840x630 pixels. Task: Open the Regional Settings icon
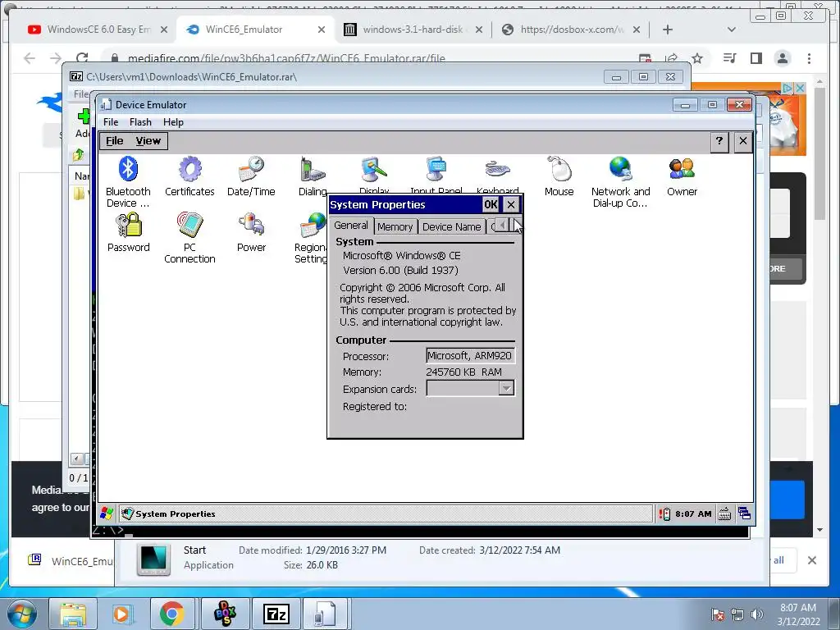pos(311,237)
